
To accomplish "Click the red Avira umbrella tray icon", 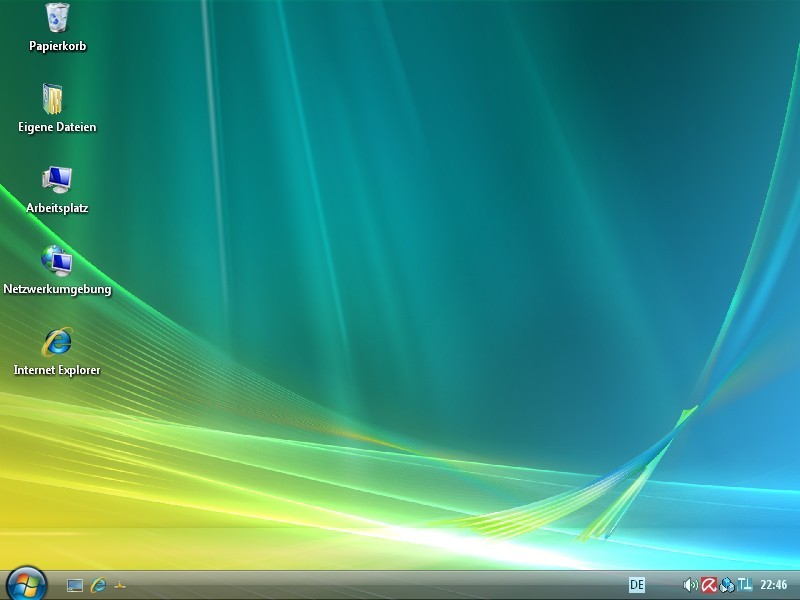I will point(708,585).
